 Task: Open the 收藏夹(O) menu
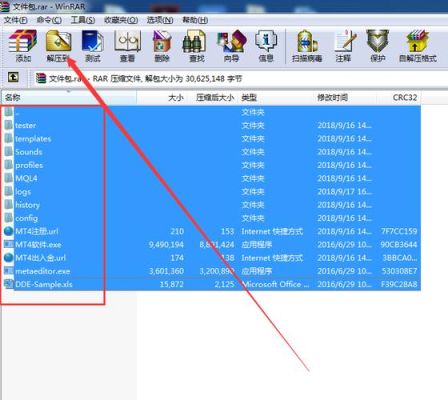click(121, 20)
